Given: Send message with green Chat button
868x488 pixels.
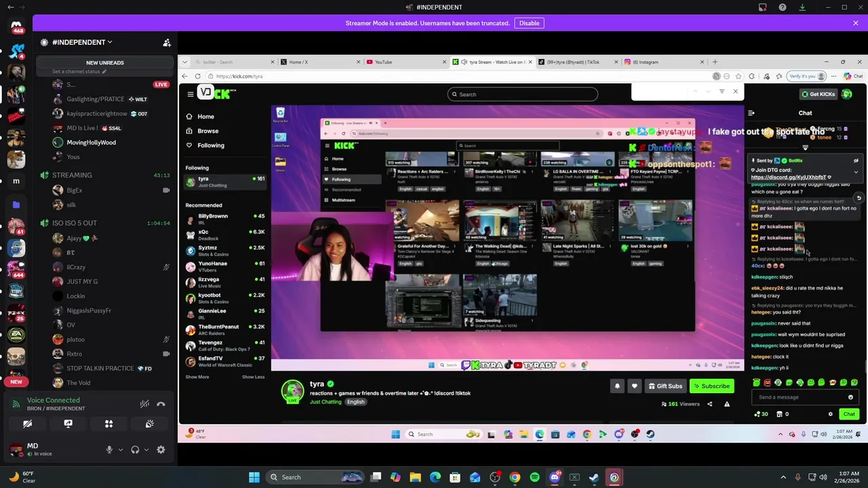Looking at the screenshot, I should point(849,414).
